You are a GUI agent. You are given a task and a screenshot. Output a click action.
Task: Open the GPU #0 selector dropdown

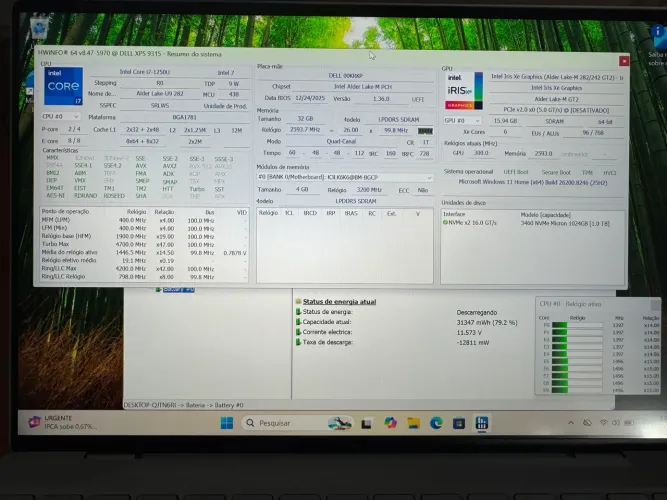tap(462, 121)
